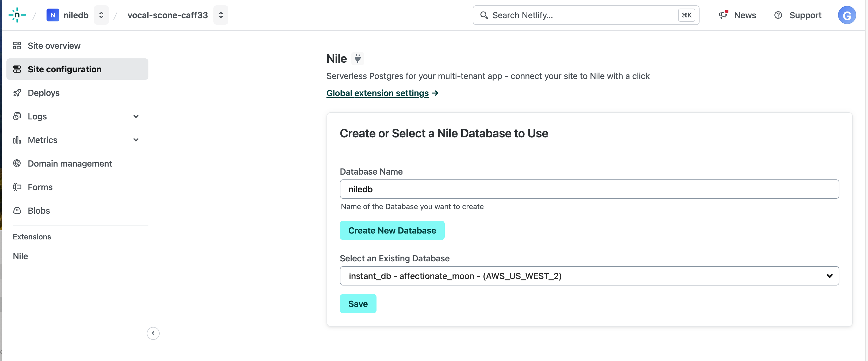This screenshot has width=868, height=361.
Task: Click the Blobs icon in sidebar
Action: point(17,210)
